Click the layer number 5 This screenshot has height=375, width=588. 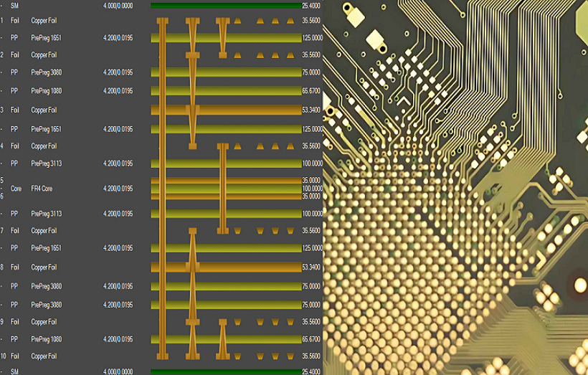[x=2, y=181]
